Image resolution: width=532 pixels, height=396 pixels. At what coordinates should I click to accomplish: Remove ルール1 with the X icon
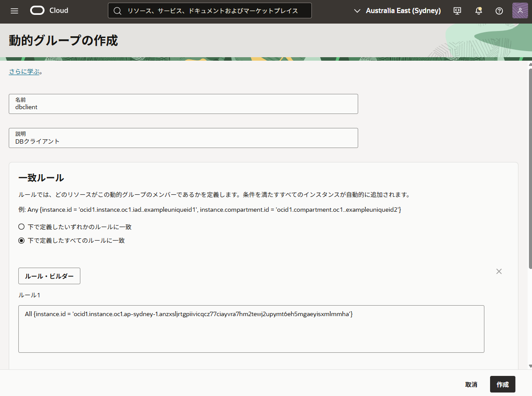499,271
